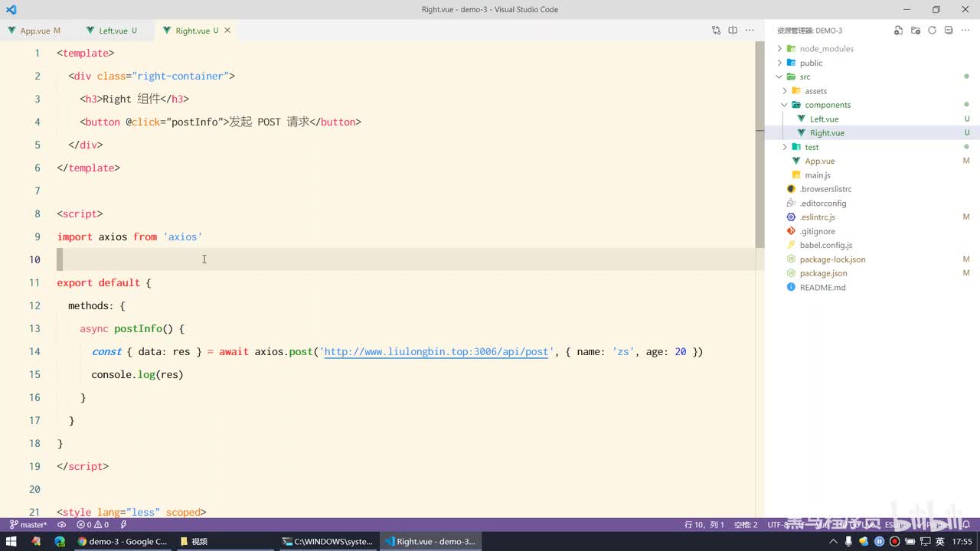Click the VS Code logo in title bar
This screenshot has width=980, height=551.
coord(11,10)
